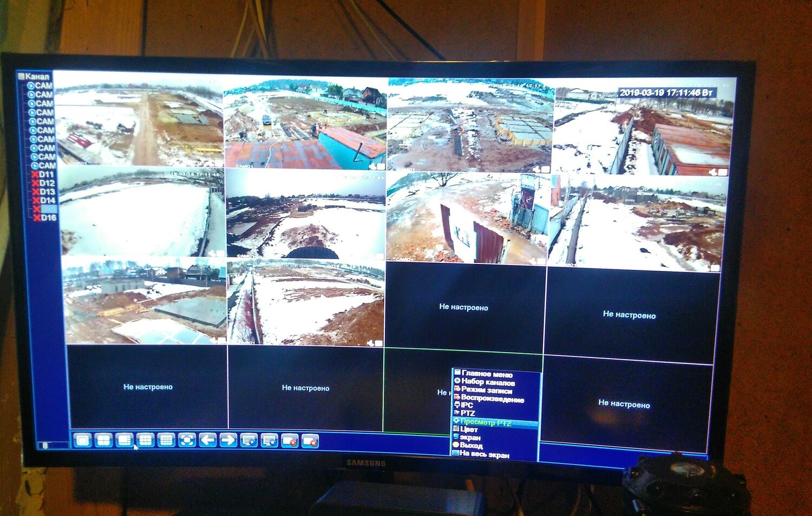Go to previous page with left arrow
This screenshot has height=516, width=812.
pos(208,440)
